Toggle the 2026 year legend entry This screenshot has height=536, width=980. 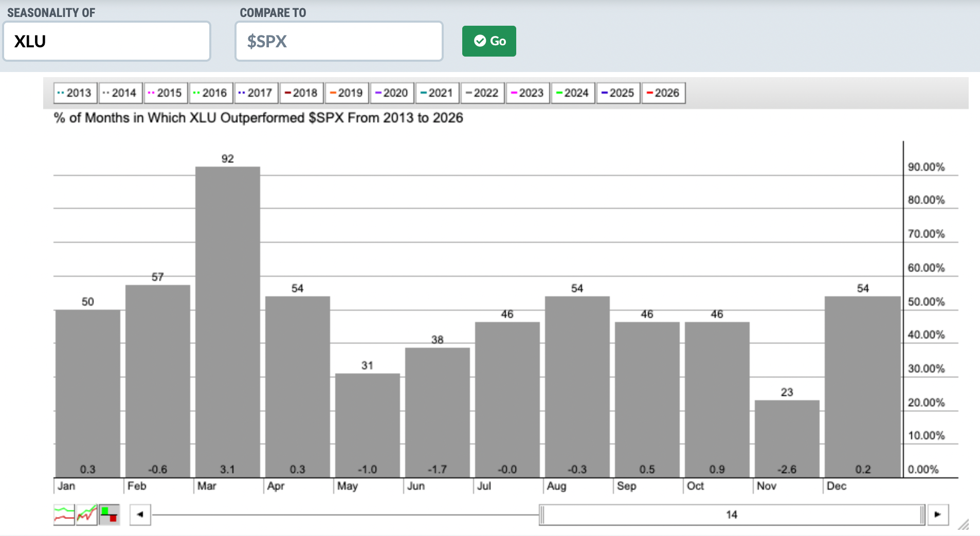click(x=664, y=93)
